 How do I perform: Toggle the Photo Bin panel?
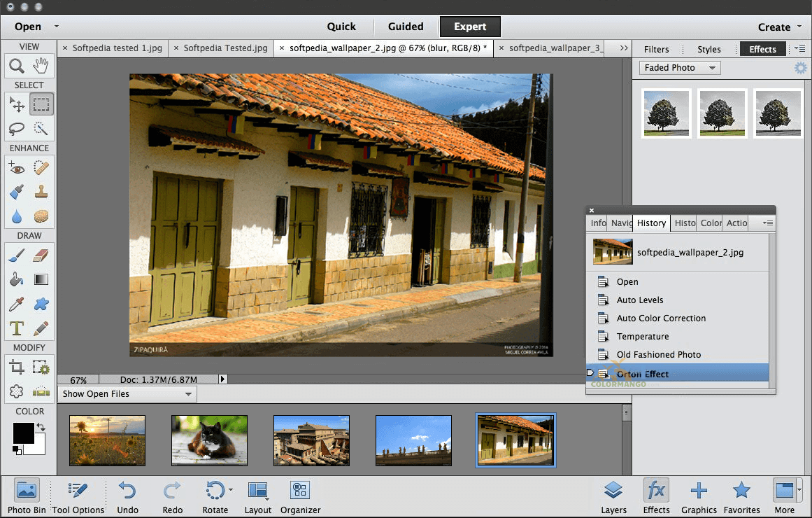coord(27,496)
